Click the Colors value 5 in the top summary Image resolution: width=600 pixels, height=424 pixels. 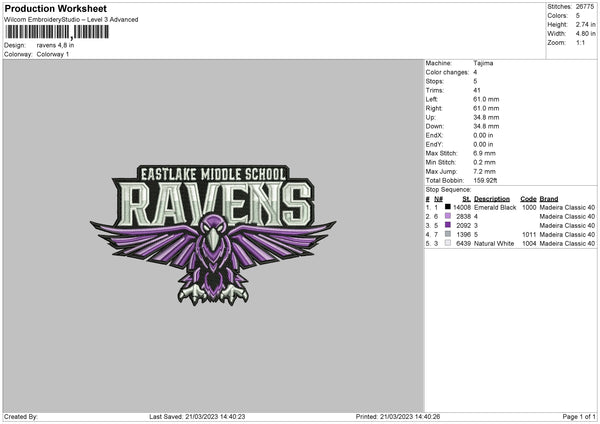tap(578, 16)
